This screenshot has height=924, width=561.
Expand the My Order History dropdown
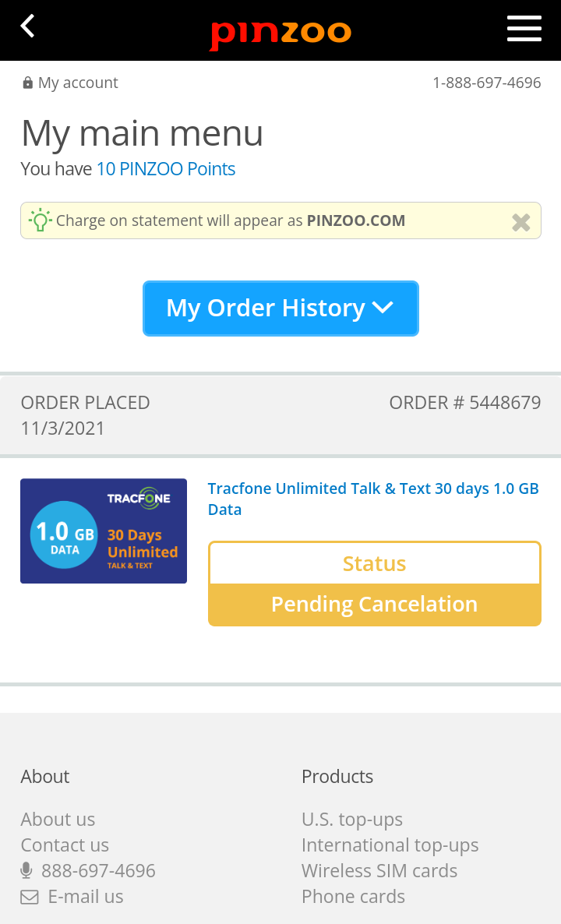coord(280,309)
